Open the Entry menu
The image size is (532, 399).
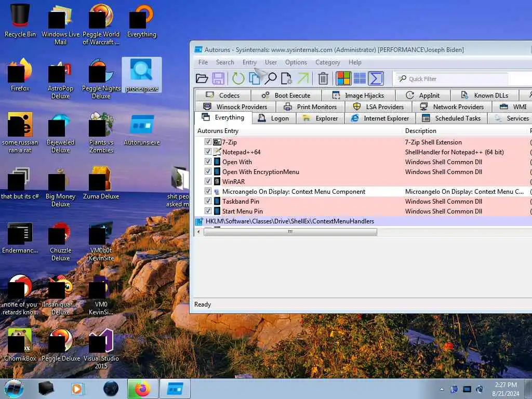pos(249,62)
